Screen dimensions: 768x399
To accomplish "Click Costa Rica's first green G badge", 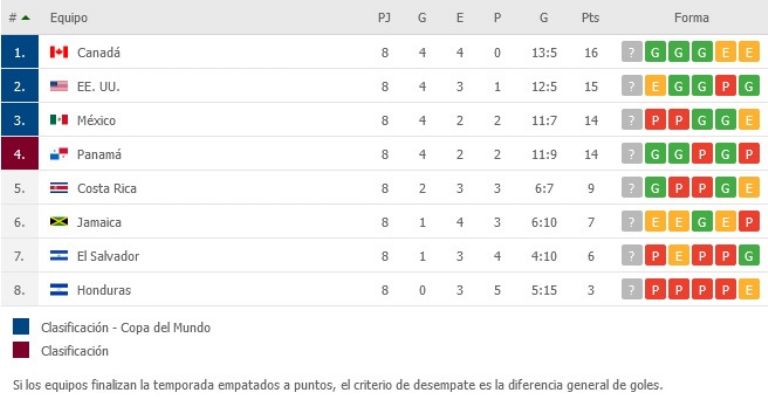I will pos(655,188).
